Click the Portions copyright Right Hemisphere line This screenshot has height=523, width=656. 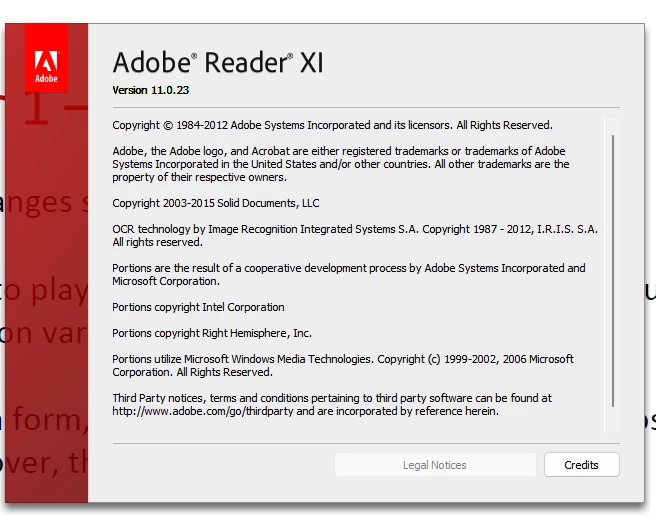pos(212,333)
